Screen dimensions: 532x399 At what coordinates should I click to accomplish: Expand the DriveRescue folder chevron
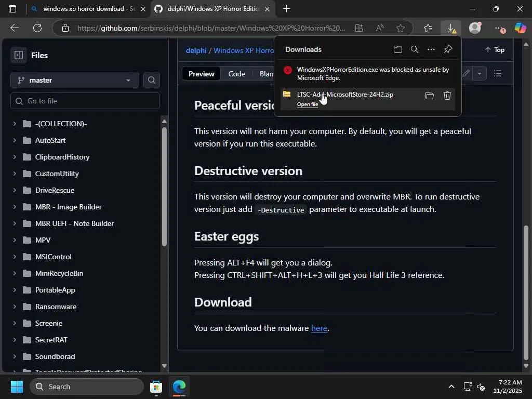click(x=15, y=190)
